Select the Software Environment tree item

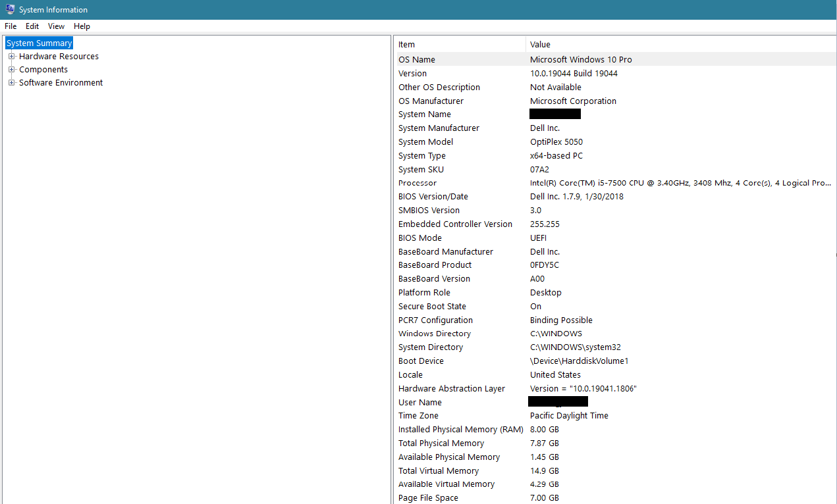click(x=61, y=83)
